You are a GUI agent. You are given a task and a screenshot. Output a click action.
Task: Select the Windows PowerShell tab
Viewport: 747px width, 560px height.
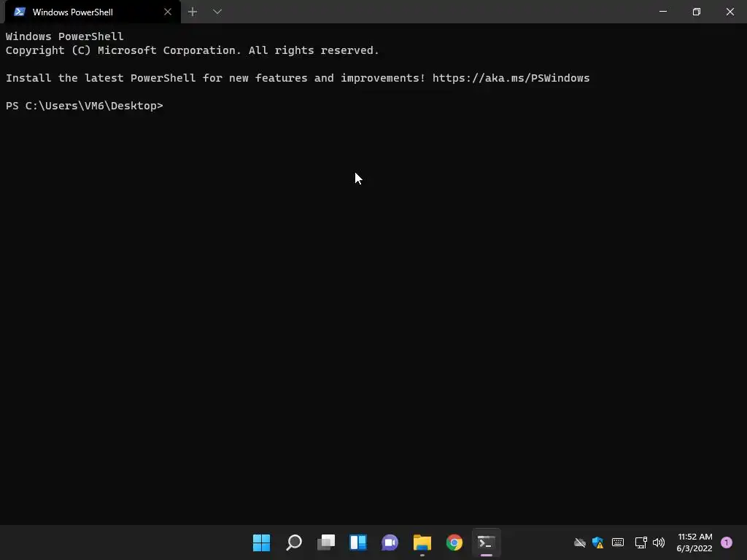click(x=93, y=12)
